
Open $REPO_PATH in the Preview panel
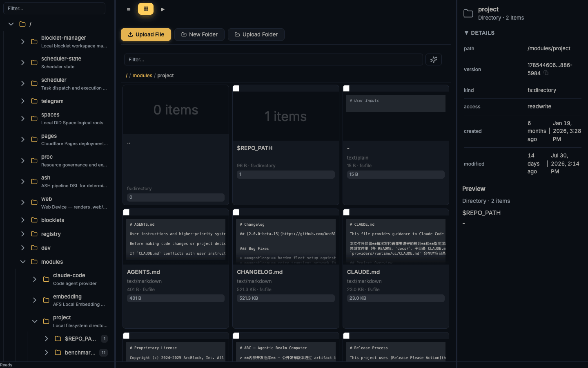click(481, 213)
